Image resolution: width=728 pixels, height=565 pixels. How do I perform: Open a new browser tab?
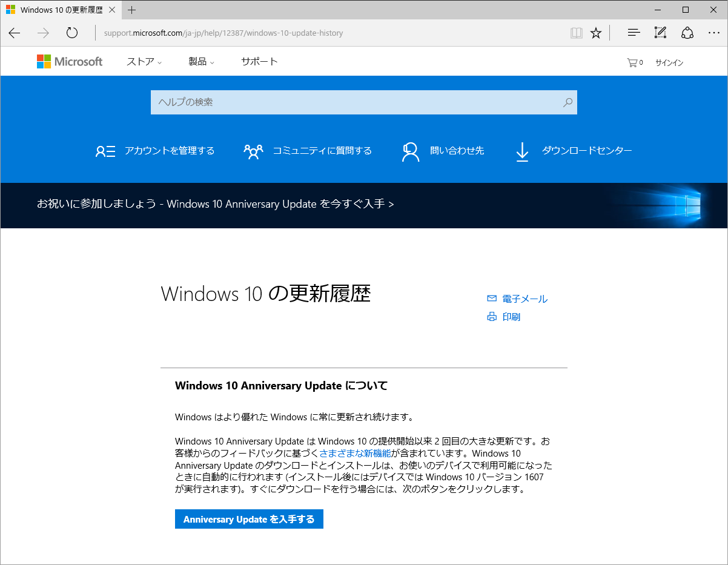pyautogui.click(x=132, y=10)
